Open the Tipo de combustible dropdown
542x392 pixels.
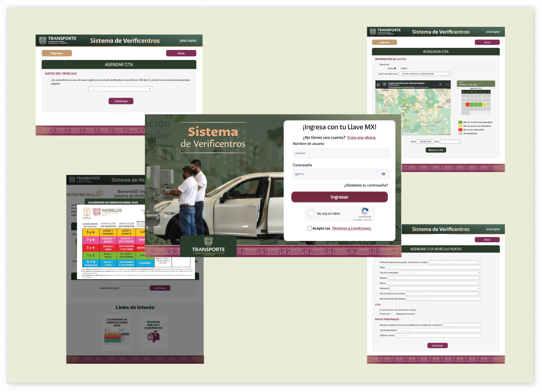(440, 273)
